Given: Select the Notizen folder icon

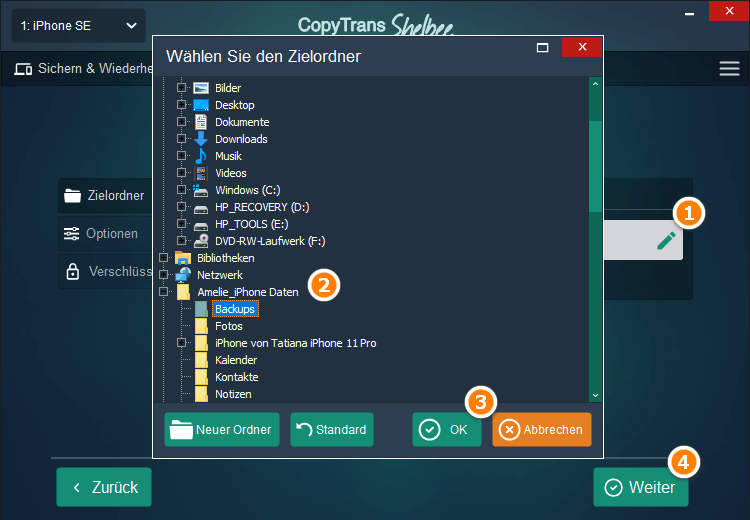Looking at the screenshot, I should point(201,394).
